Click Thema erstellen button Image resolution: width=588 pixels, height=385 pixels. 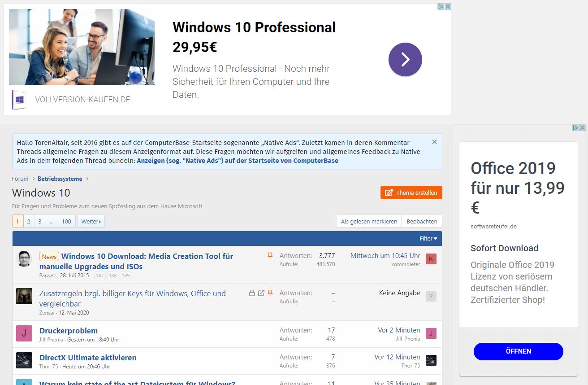click(411, 192)
